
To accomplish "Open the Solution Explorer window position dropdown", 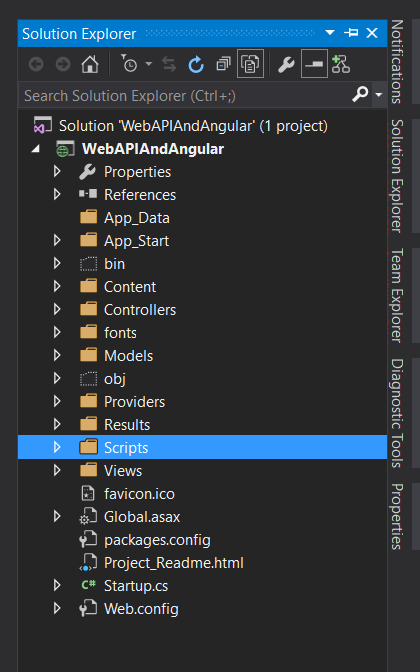I will click(x=330, y=33).
